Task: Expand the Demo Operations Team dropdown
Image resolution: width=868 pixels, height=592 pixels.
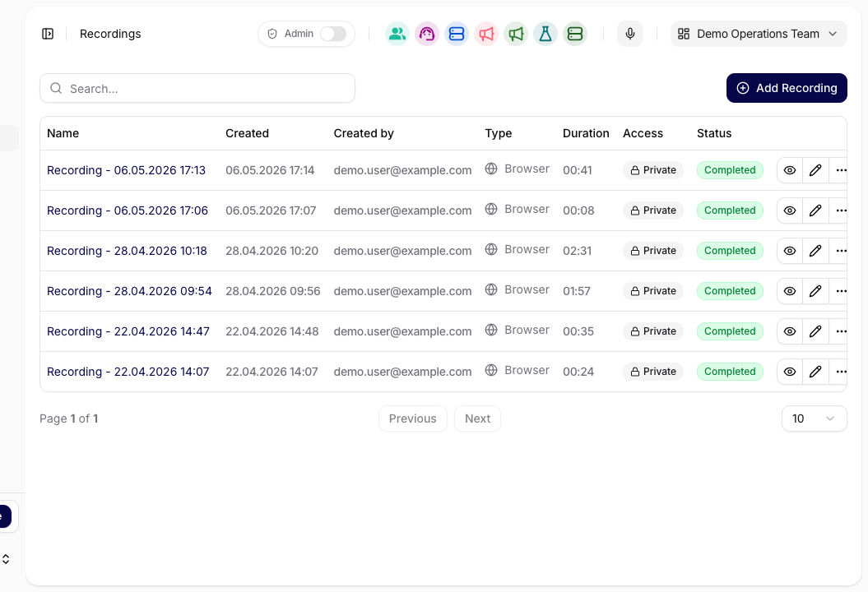Action: [x=759, y=34]
